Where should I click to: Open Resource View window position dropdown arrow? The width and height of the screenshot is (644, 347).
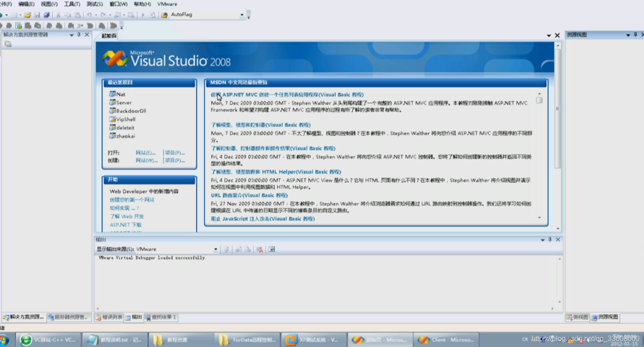(628, 35)
